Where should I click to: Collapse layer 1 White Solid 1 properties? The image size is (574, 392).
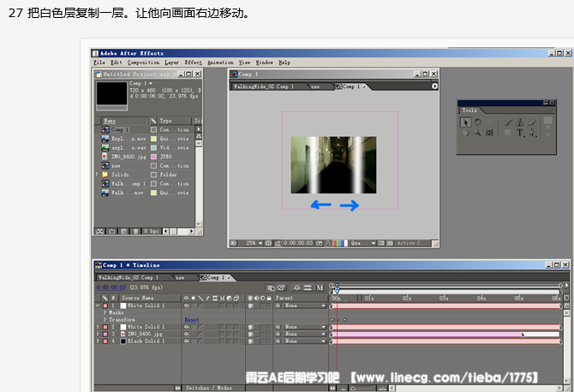(98, 306)
